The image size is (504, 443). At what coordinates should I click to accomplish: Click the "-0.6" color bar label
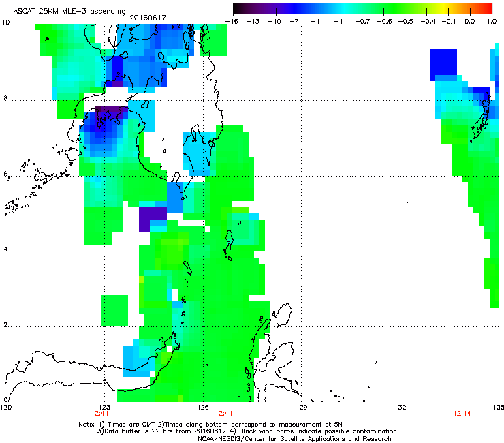point(383,22)
